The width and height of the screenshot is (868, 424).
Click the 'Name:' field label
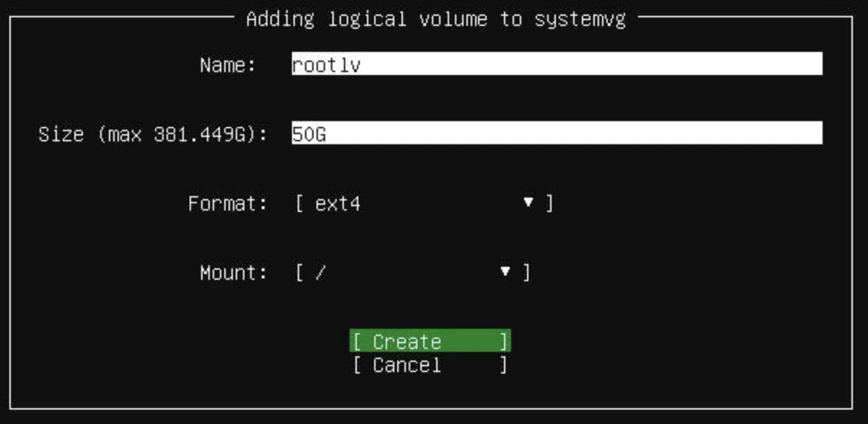[x=228, y=66]
